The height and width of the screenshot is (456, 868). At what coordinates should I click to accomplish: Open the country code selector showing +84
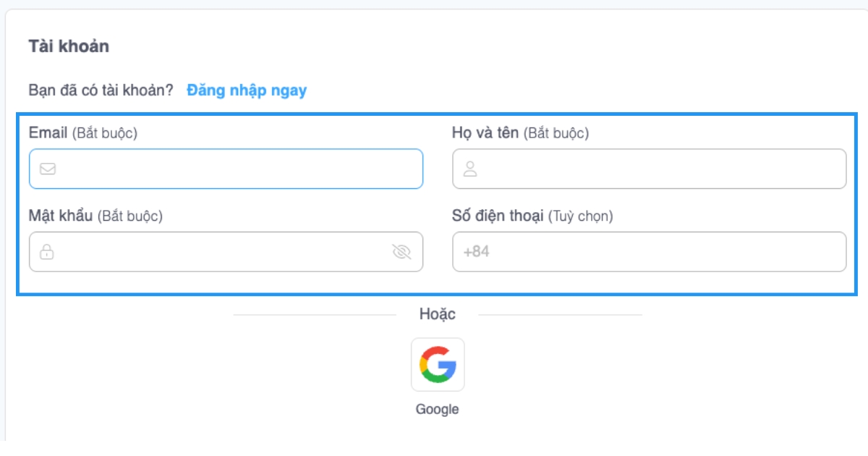tap(474, 251)
